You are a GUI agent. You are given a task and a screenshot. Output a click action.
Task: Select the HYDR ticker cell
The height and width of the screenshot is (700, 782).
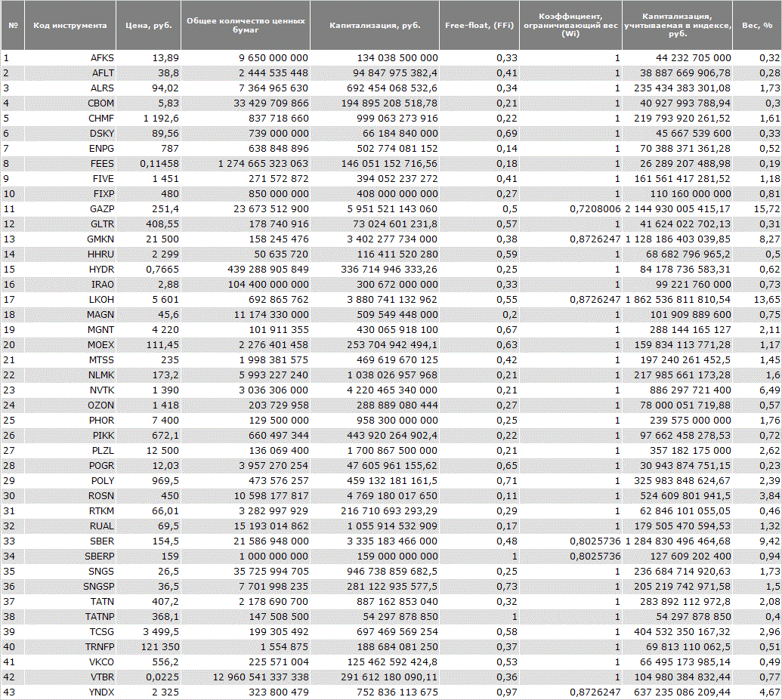70,270
